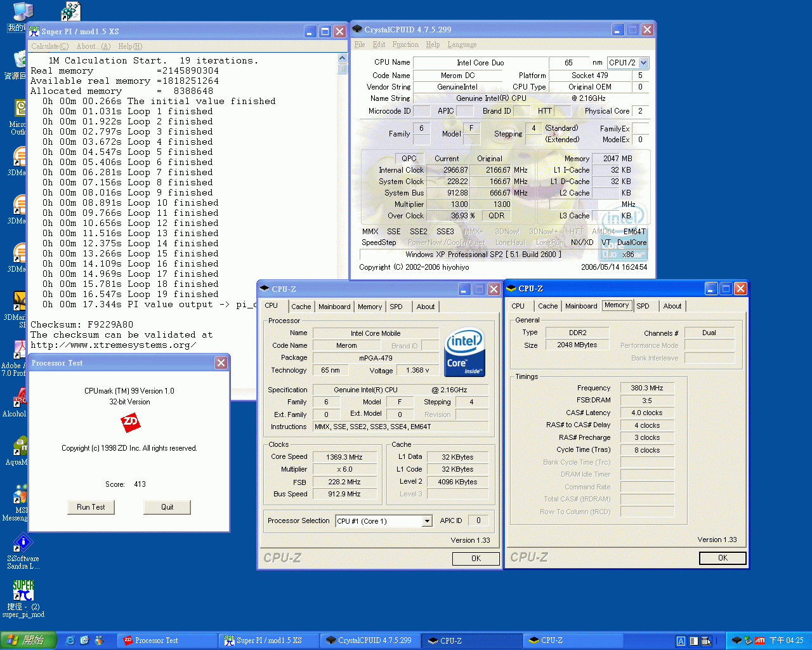Click the safely remove hardware tray icon

[x=748, y=640]
